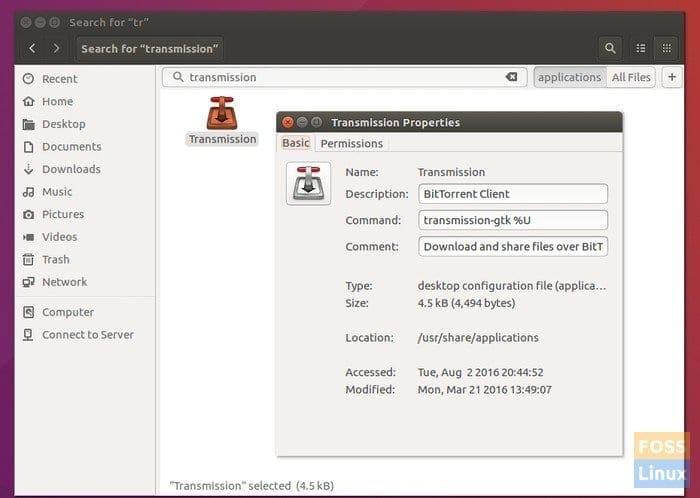Click the Accessed date Tue, Aug 2 2016
The height and width of the screenshot is (498, 700).
point(480,372)
